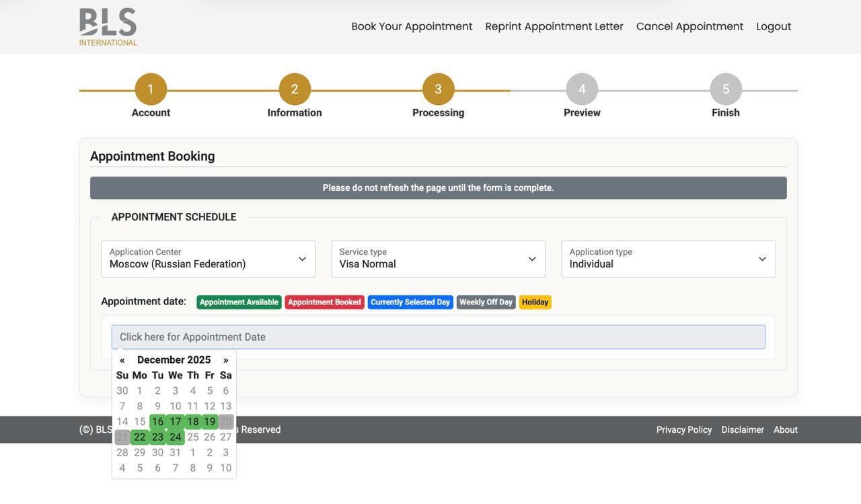Image resolution: width=861 pixels, height=504 pixels.
Task: Open the Disclaimer footer link
Action: click(x=743, y=430)
